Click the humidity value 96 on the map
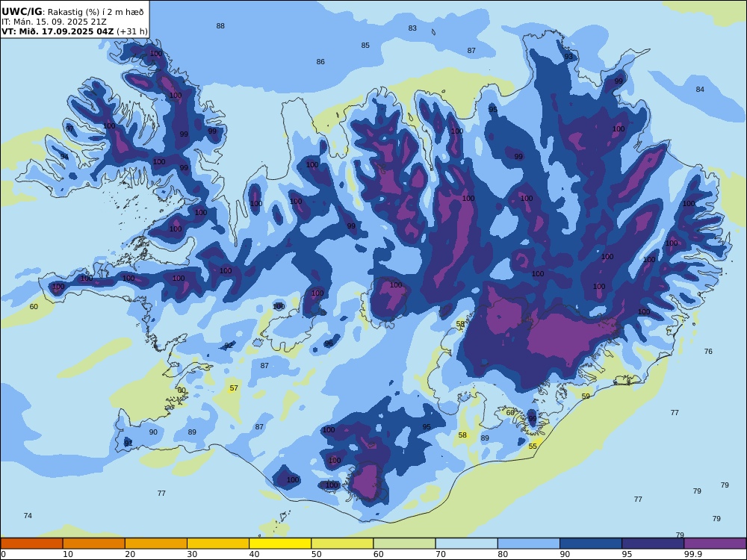The height and width of the screenshot is (560, 747). [x=328, y=343]
